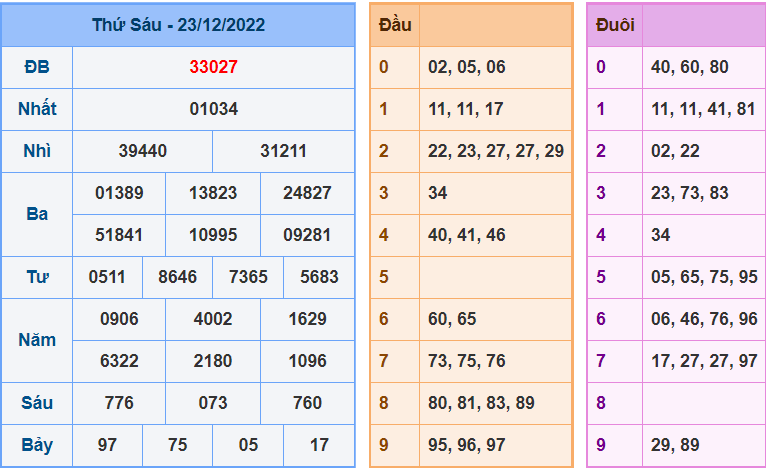Click the Sáu row label

click(37, 403)
